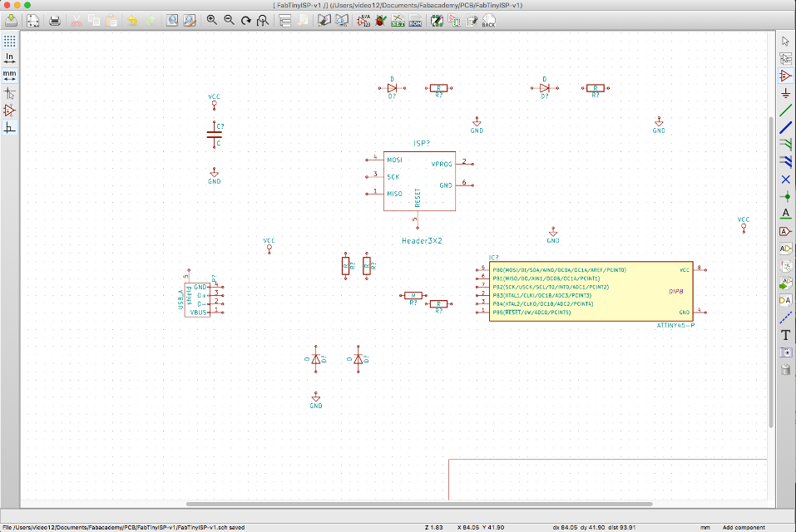Click the horizontal scrollbar thumb
Image resolution: width=796 pixels, height=532 pixels.
tap(419, 504)
